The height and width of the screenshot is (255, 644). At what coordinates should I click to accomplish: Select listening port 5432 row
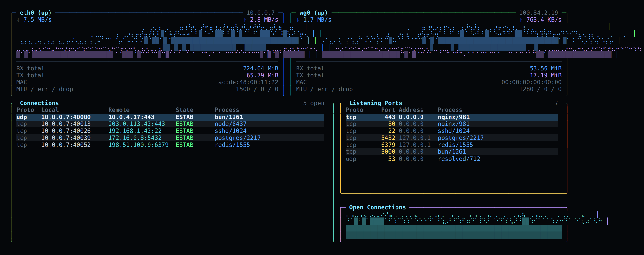pyautogui.click(x=452, y=138)
